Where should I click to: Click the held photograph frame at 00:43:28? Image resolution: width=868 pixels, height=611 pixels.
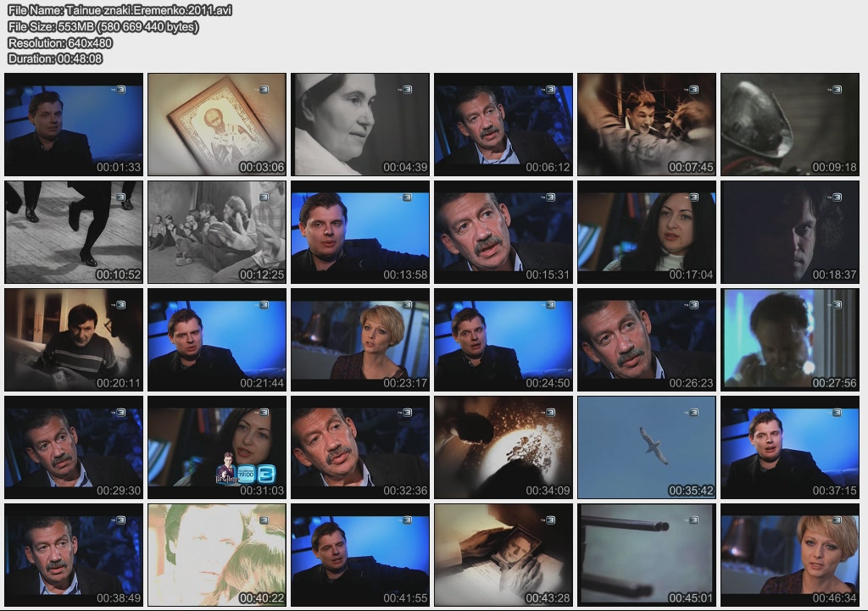tap(504, 554)
